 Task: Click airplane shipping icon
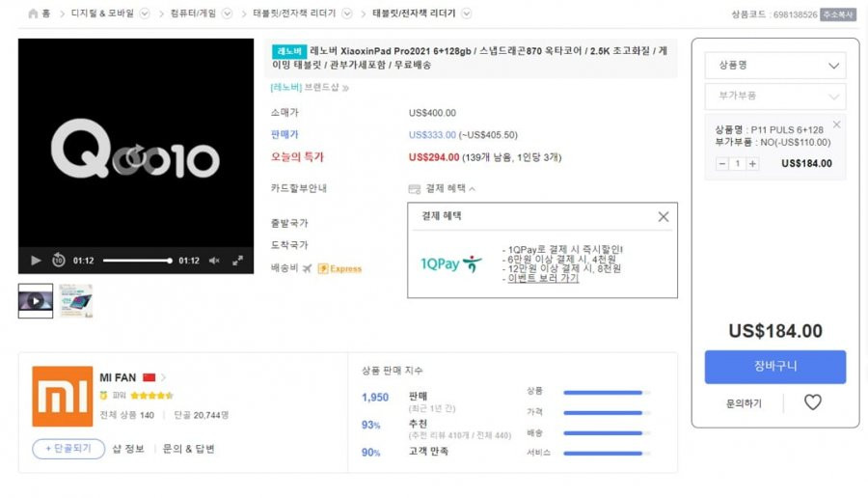308,268
